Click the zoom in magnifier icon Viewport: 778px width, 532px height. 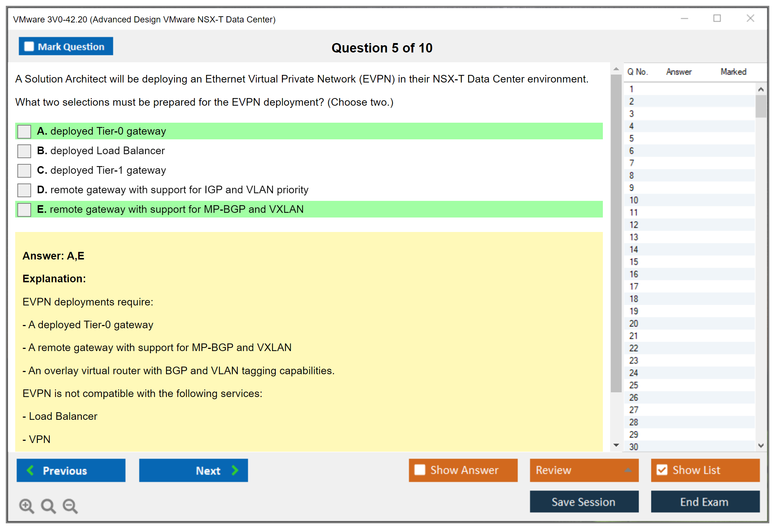[26, 506]
